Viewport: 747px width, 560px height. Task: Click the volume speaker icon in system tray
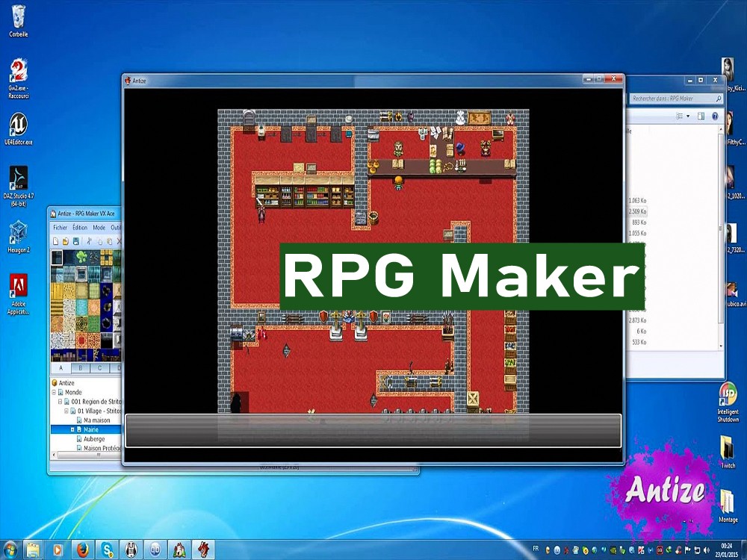tap(706, 550)
